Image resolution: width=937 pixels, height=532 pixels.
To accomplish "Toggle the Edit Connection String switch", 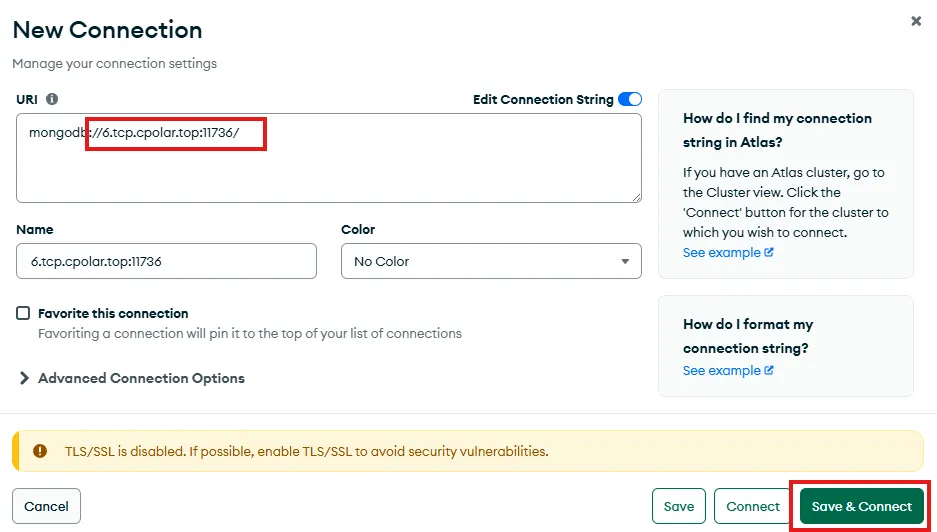I will tap(630, 99).
